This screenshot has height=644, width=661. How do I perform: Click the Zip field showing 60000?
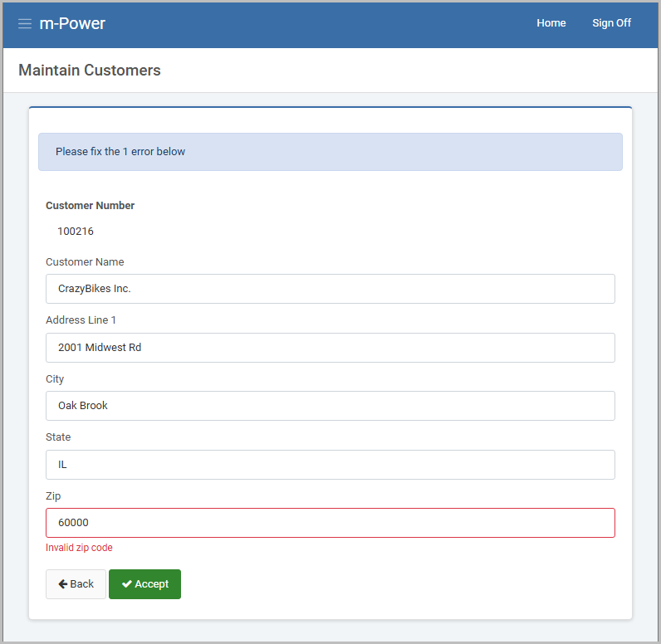point(330,523)
